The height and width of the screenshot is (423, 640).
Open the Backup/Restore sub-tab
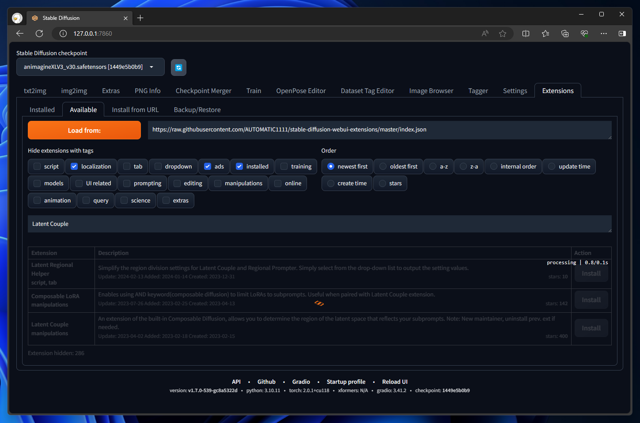197,110
